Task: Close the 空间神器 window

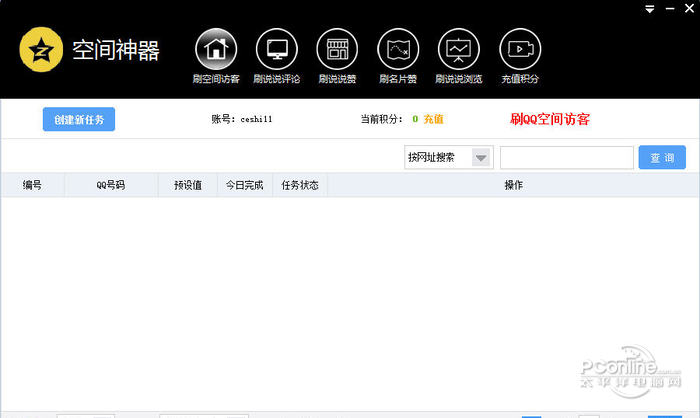Action: [689, 8]
